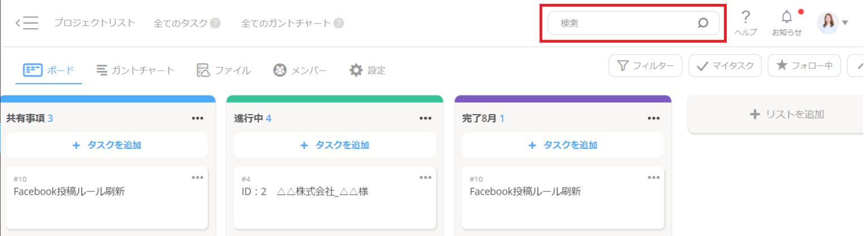This screenshot has width=868, height=236.
Task: Click the search magnifier icon
Action: point(703,23)
